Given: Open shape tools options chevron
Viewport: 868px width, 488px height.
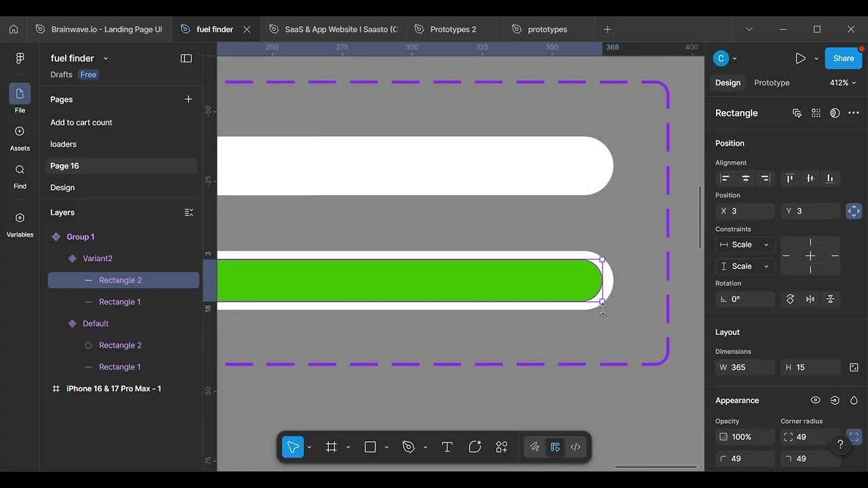Looking at the screenshot, I should click(x=387, y=447).
